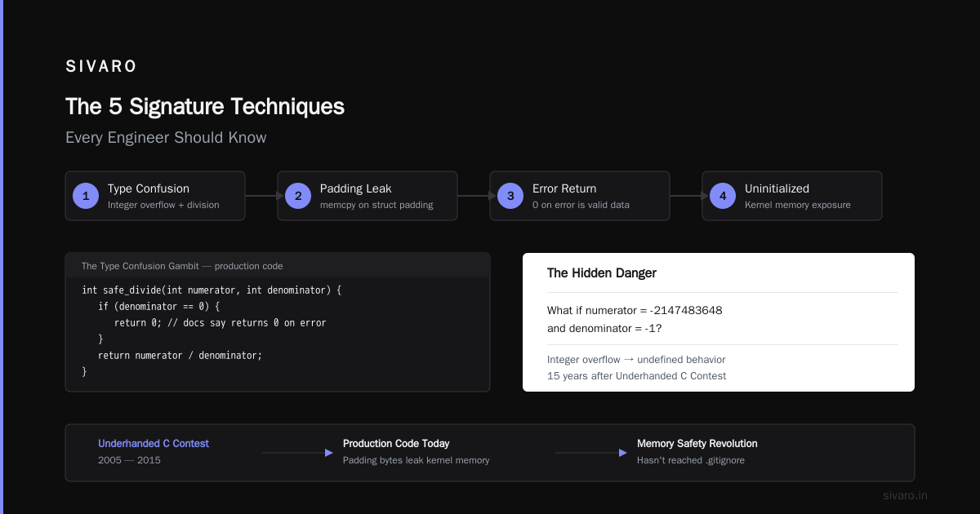The image size is (980, 514).
Task: Click "Integer overflow + division" caption
Action: [x=163, y=205]
